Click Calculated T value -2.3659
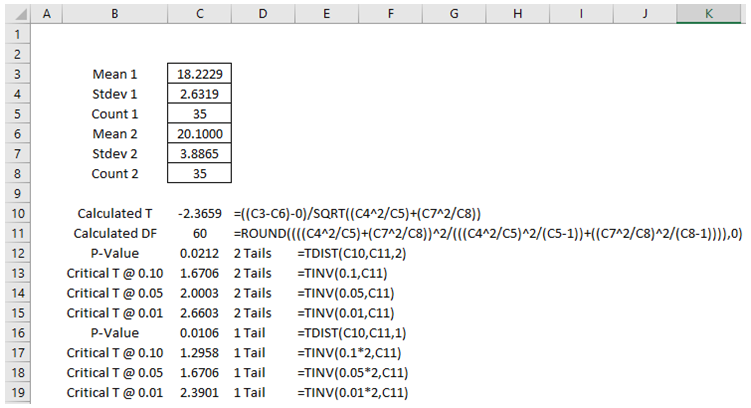 pos(200,213)
